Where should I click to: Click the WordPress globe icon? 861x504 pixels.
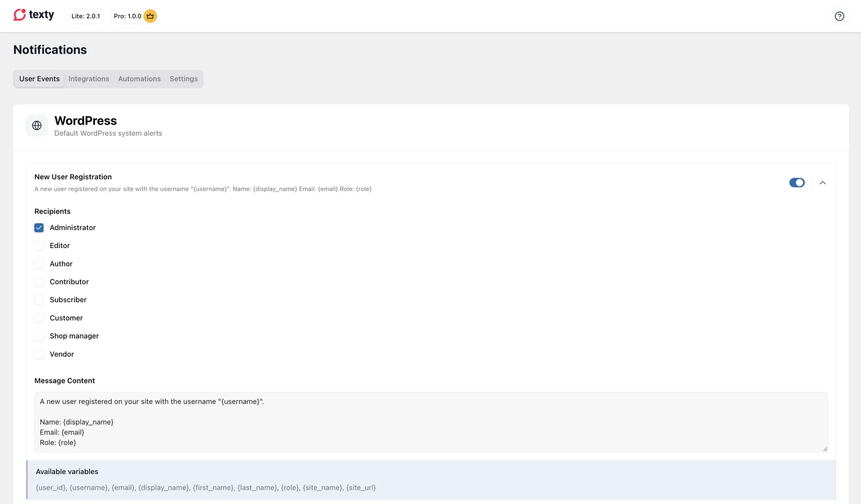click(x=37, y=125)
